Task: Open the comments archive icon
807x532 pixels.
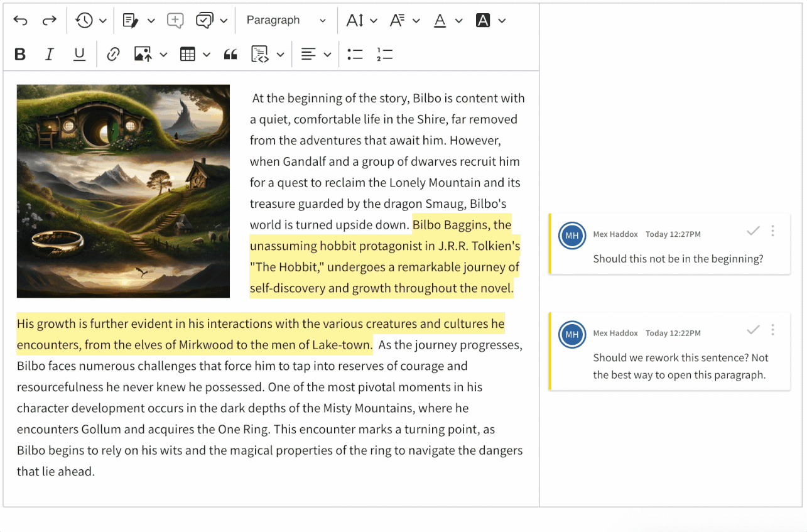Action: pos(204,21)
